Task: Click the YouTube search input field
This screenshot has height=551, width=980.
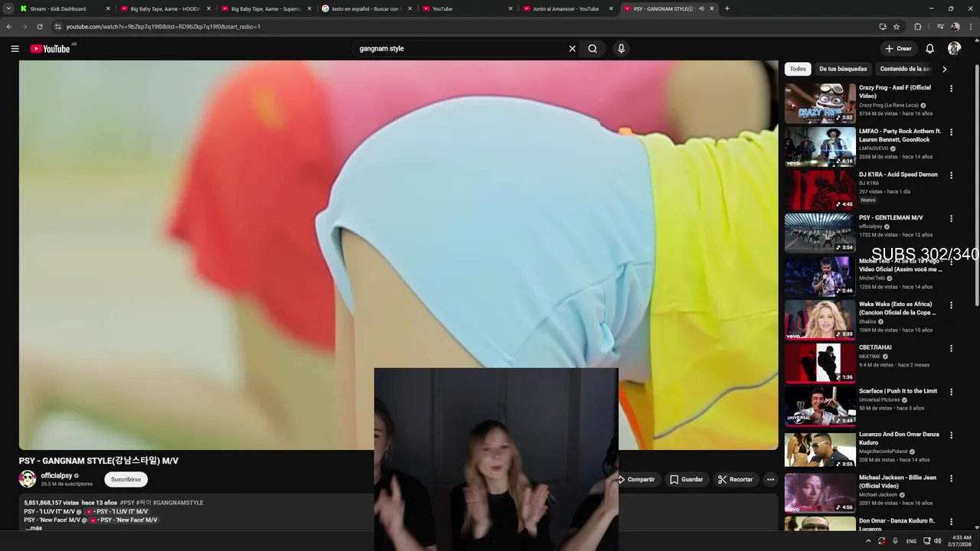Action: pyautogui.click(x=459, y=48)
